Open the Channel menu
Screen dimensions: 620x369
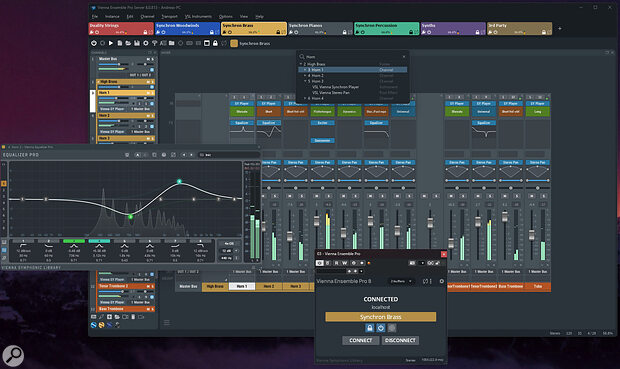pyautogui.click(x=147, y=16)
